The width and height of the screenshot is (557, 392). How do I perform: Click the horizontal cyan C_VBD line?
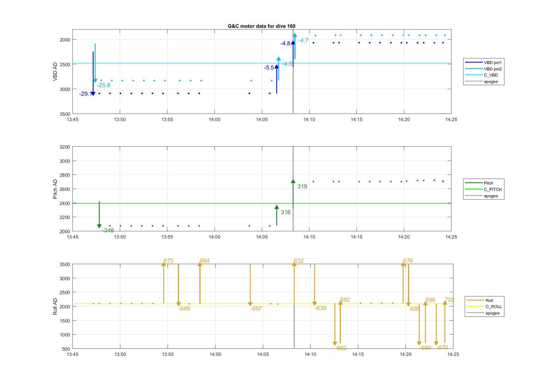pos(262,63)
